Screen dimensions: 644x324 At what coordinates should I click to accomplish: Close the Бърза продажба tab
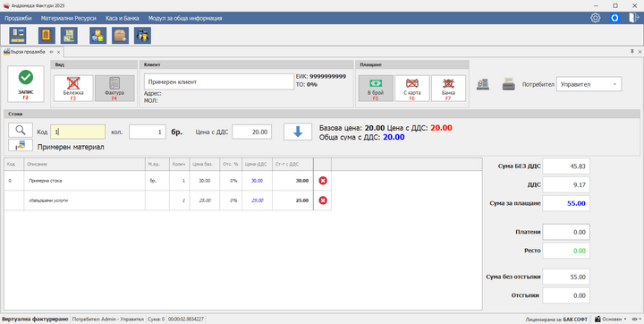pos(58,52)
